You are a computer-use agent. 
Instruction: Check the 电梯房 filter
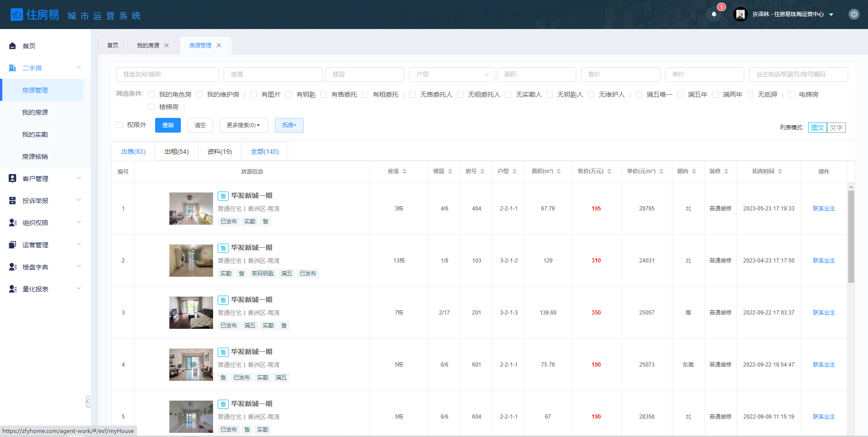792,94
